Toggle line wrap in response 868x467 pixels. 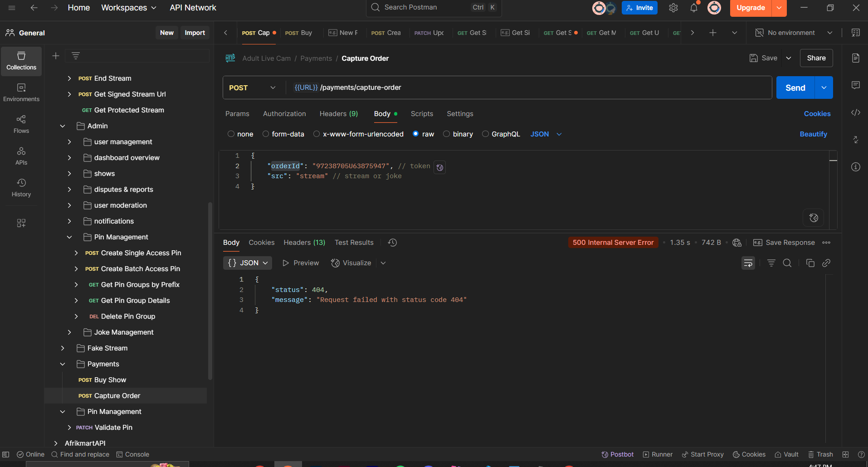(748, 263)
